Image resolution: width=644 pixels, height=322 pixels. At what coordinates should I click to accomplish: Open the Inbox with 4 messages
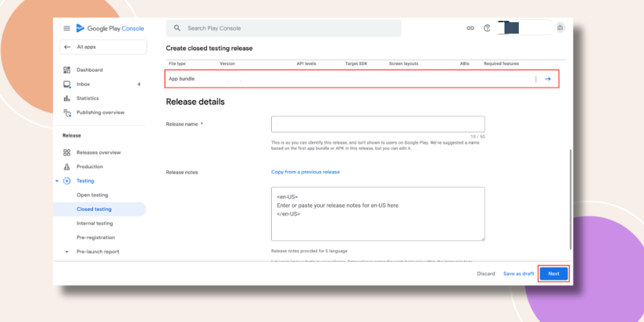(x=102, y=84)
